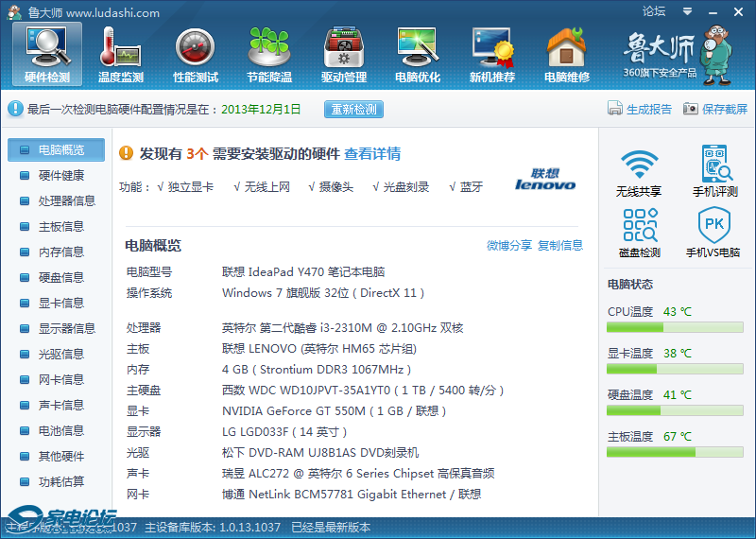Click the Lenovo brand logo
Viewport: 756px width, 539px height.
coord(545,179)
